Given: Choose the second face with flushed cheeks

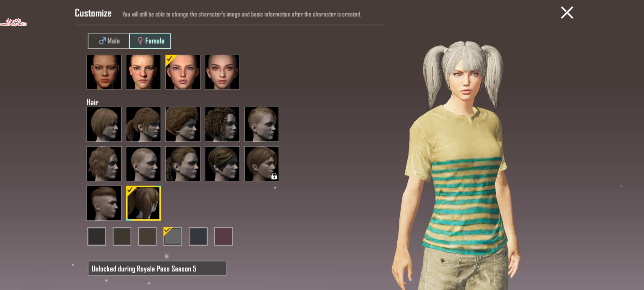Looking at the screenshot, I should [144, 72].
